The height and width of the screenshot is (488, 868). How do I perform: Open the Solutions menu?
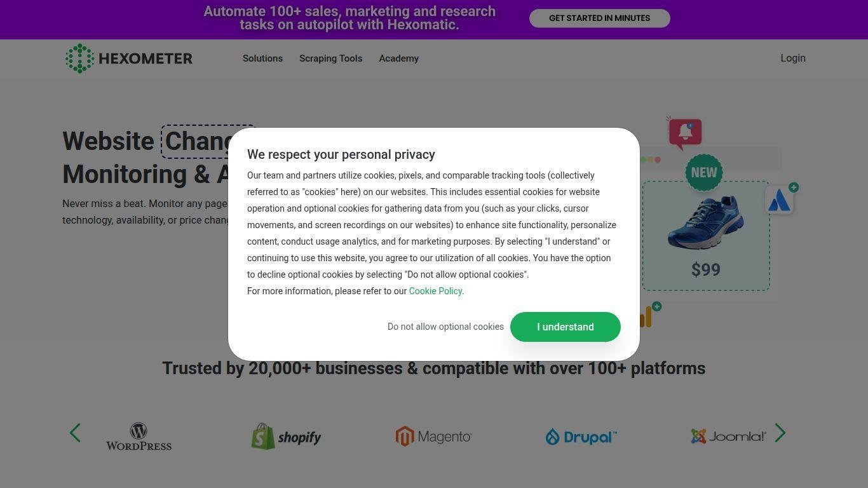click(x=262, y=58)
